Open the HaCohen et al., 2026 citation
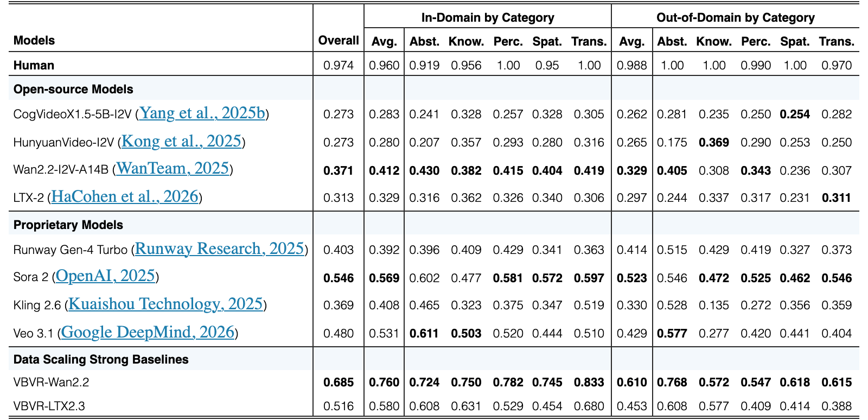Image resolution: width=868 pixels, height=420 pixels. pos(125,196)
